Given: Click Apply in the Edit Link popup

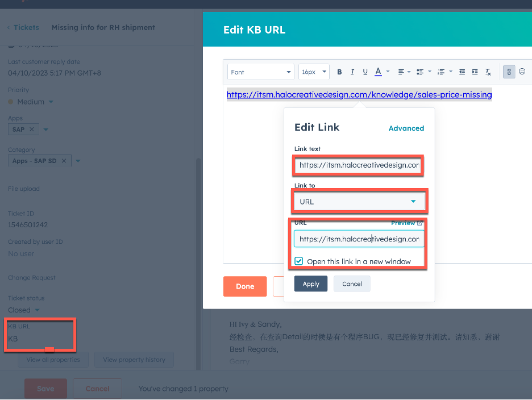Looking at the screenshot, I should point(310,284).
